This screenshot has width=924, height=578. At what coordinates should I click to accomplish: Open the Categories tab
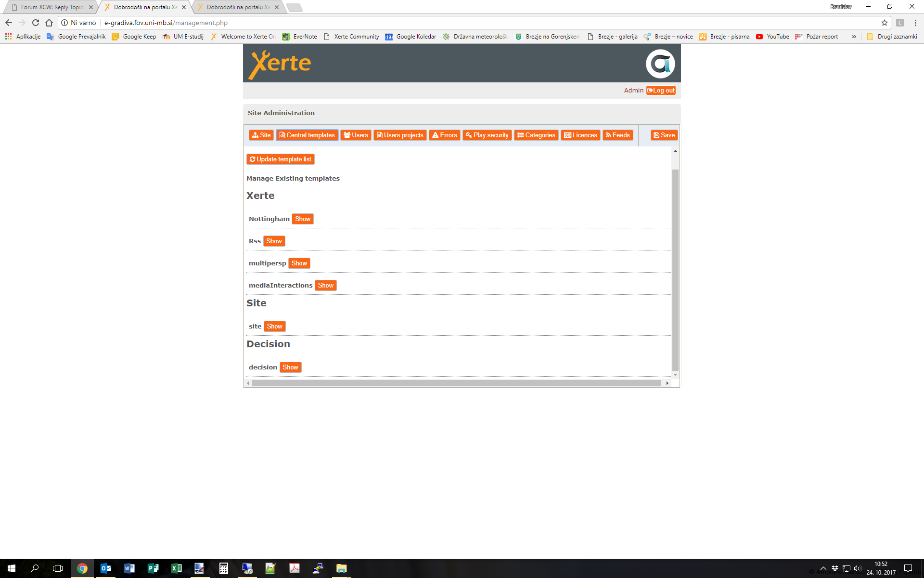(x=536, y=135)
